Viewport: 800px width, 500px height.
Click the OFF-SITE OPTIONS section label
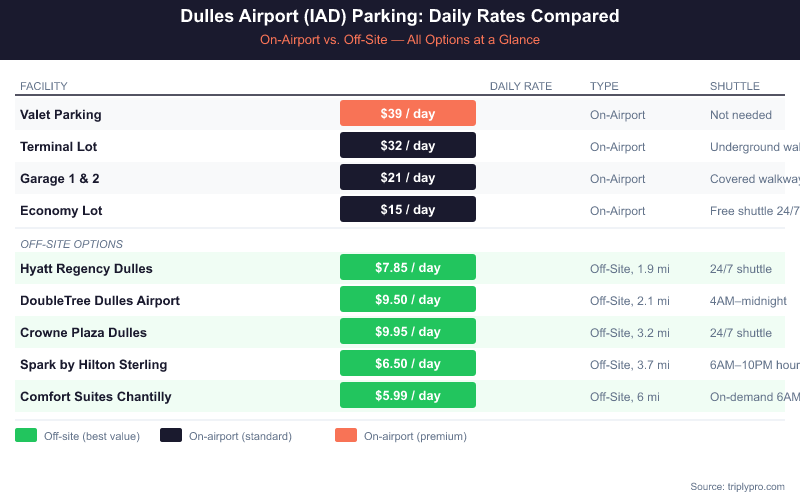pyautogui.click(x=71, y=244)
